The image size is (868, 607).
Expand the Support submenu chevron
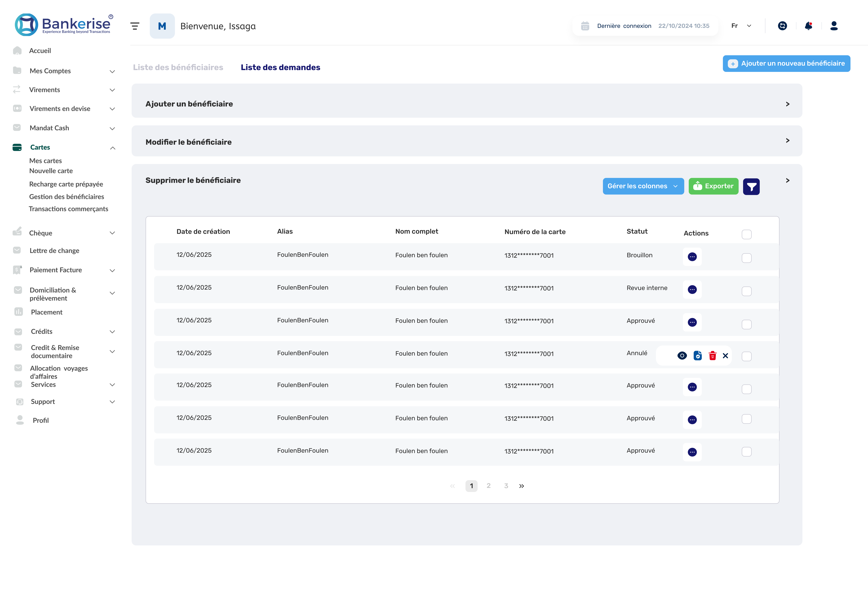click(x=112, y=402)
